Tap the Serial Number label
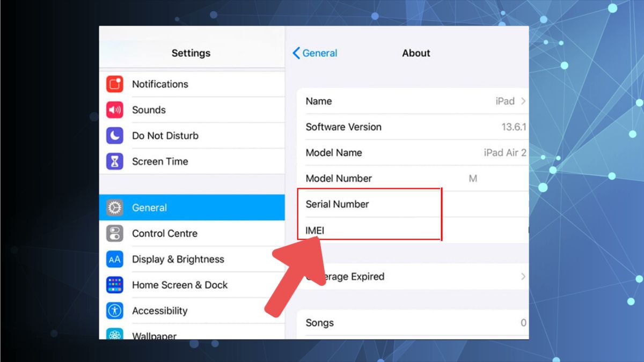644x362 pixels. click(338, 204)
